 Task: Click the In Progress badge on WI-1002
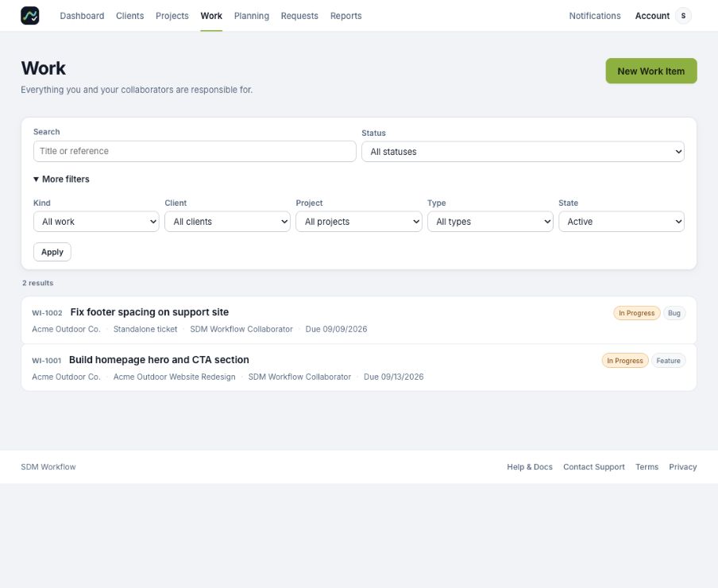click(x=636, y=313)
